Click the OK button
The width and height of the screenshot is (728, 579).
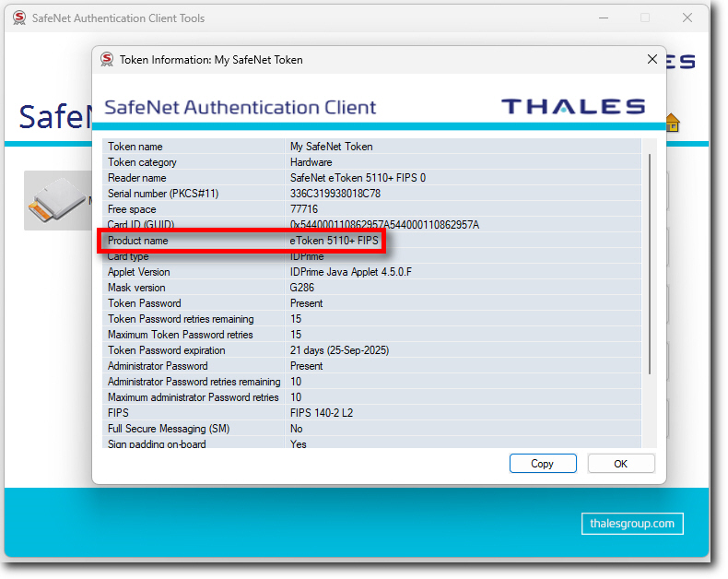(x=621, y=464)
